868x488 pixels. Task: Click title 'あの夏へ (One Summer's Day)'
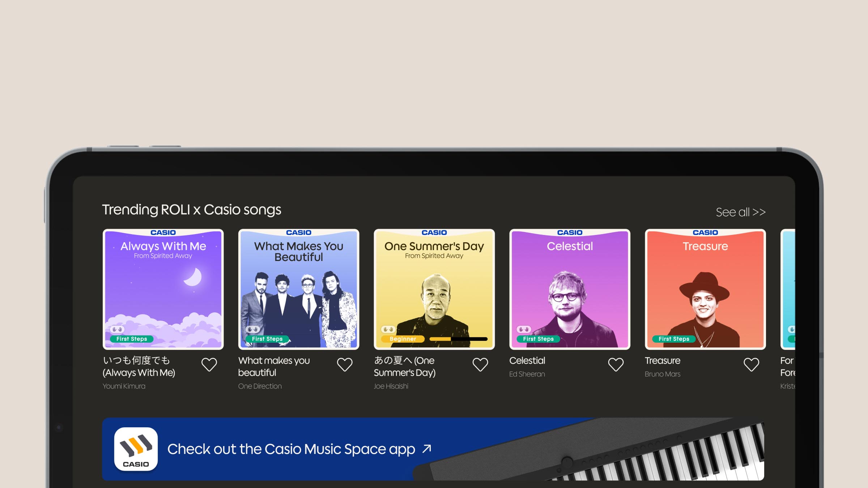click(405, 367)
